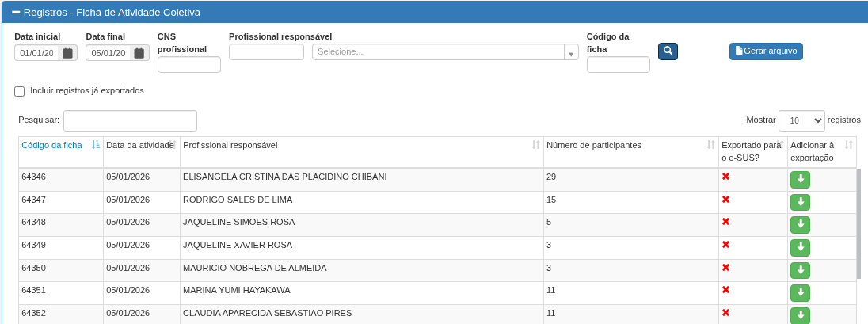The width and height of the screenshot is (868, 324).
Task: Click the Pesquisar text field
Action: [130, 120]
